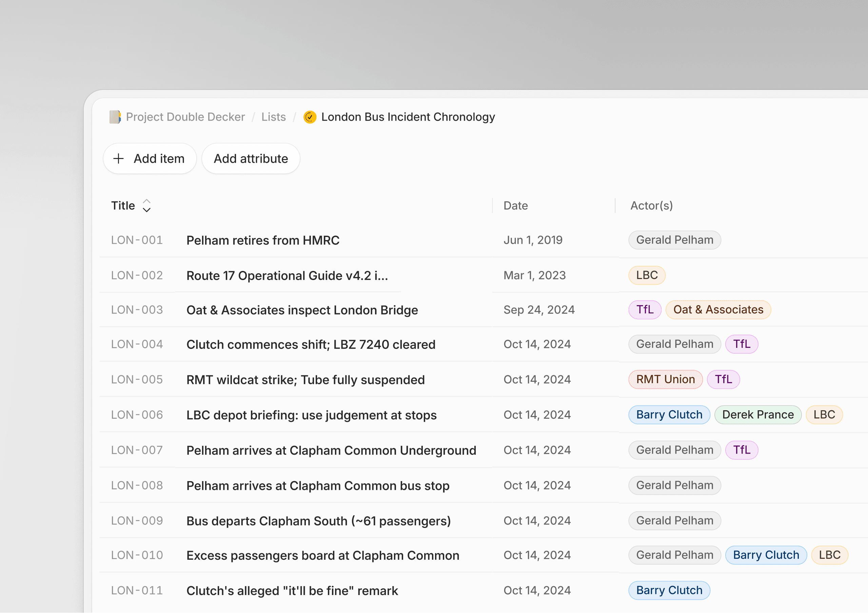The image size is (868, 613).
Task: Click the LON-005 identifier
Action: 137,379
